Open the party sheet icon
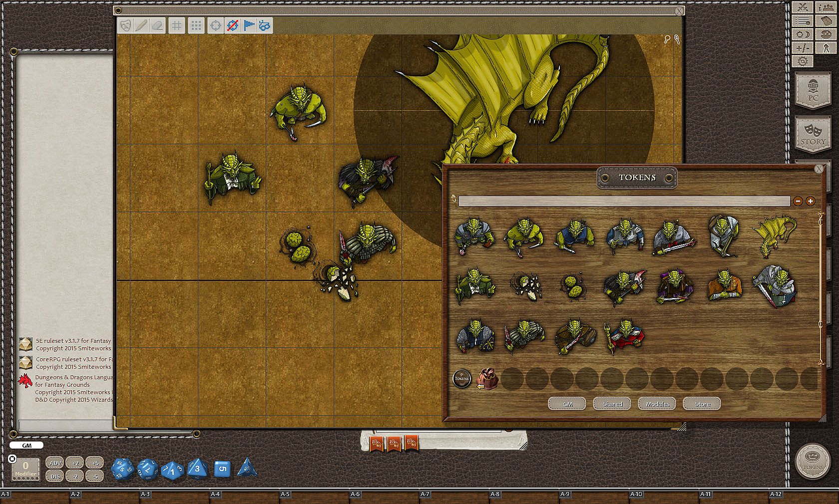 (826, 7)
